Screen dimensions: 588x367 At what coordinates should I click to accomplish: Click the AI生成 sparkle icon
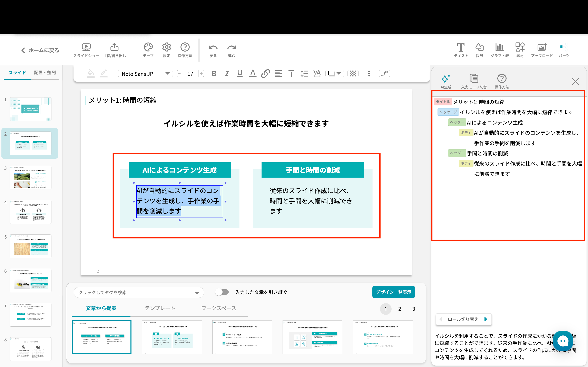pos(446,79)
